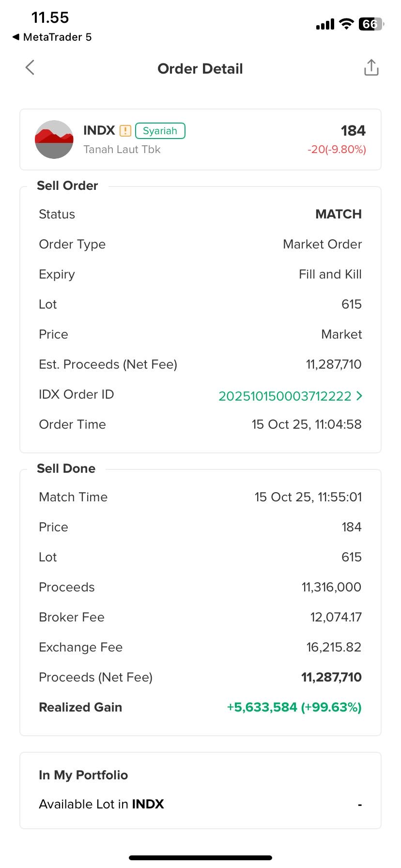Tap the Realized Gain value
The width and height of the screenshot is (401, 868).
(x=294, y=707)
